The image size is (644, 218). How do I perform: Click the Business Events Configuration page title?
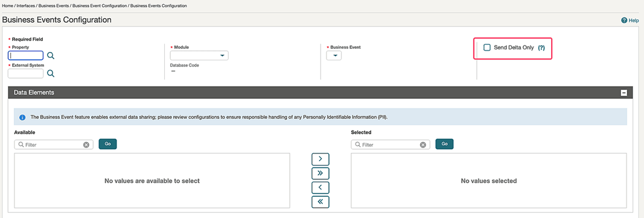click(57, 20)
